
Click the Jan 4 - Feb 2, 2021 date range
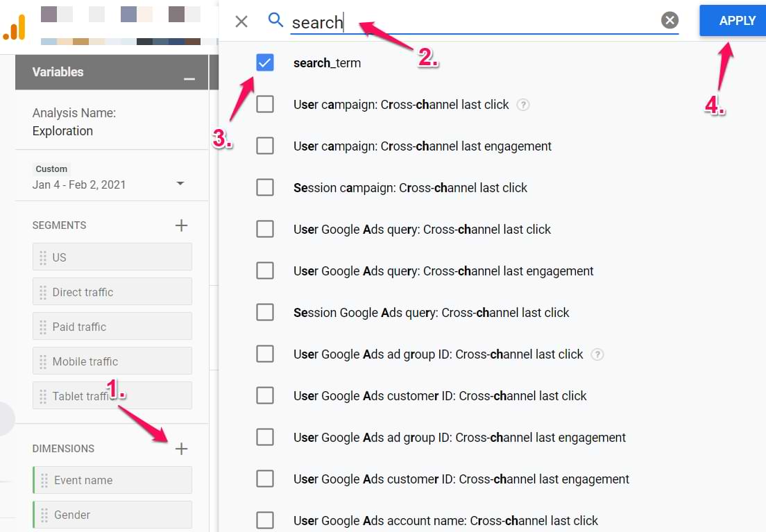point(79,185)
